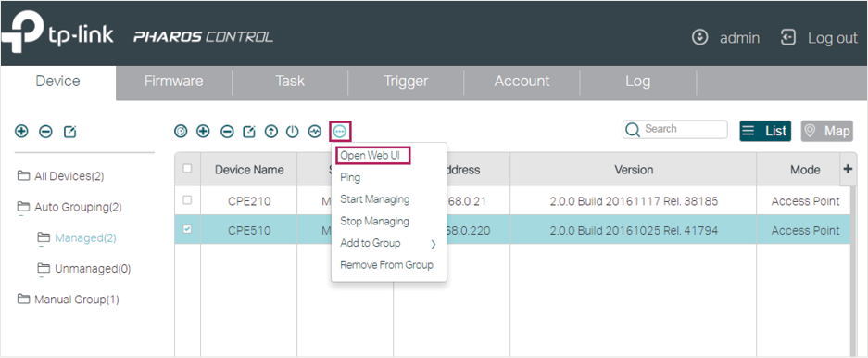Click the add device plus icon in toolbar
The width and height of the screenshot is (868, 358).
coord(203,132)
